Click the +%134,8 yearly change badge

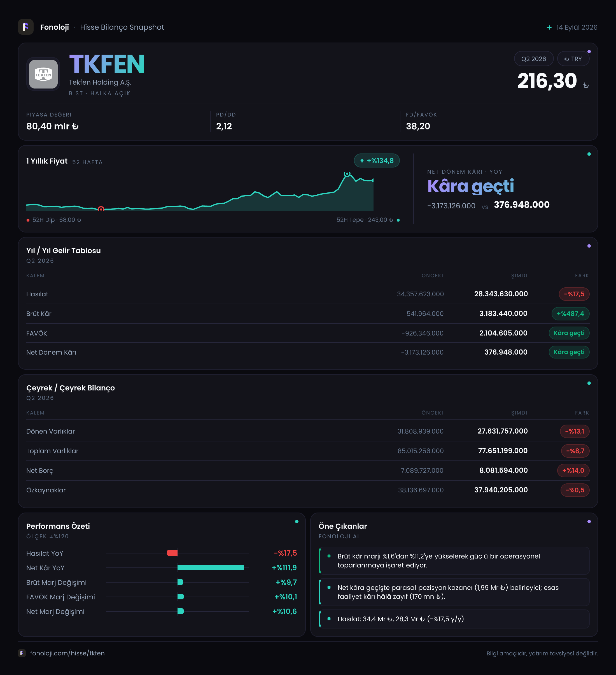[377, 161]
